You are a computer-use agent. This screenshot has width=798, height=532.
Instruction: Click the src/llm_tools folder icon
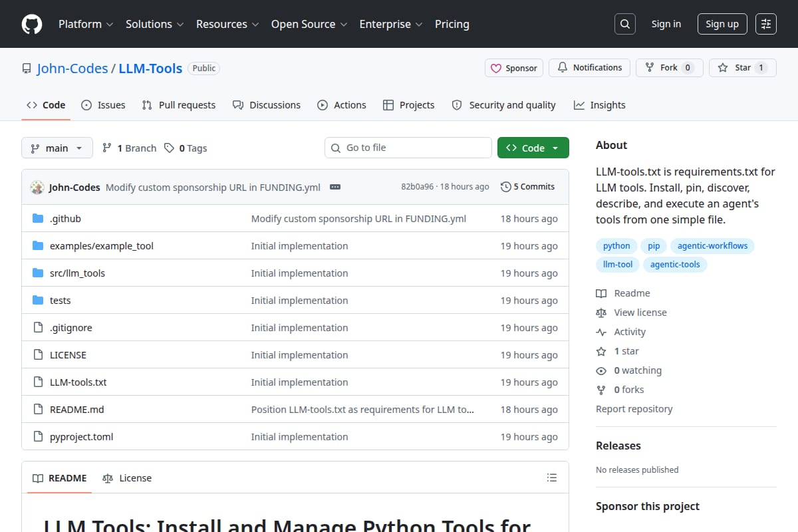(38, 273)
